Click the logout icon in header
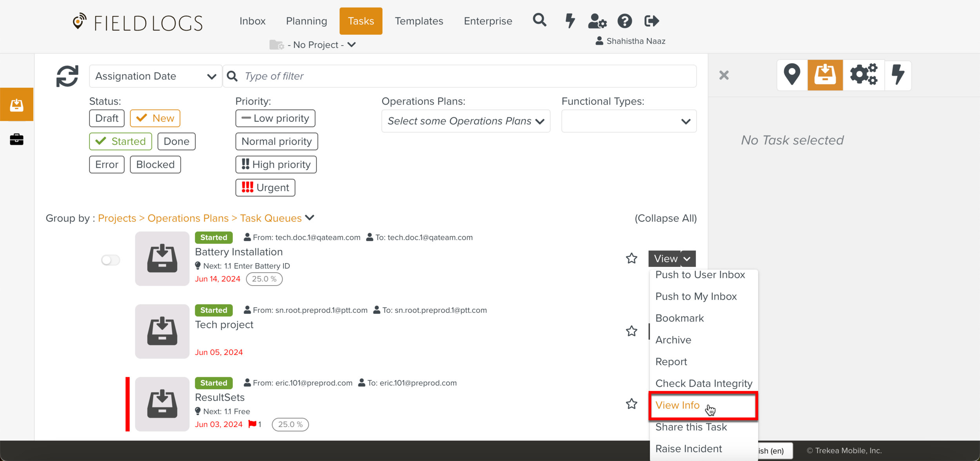This screenshot has height=461, width=980. point(652,21)
